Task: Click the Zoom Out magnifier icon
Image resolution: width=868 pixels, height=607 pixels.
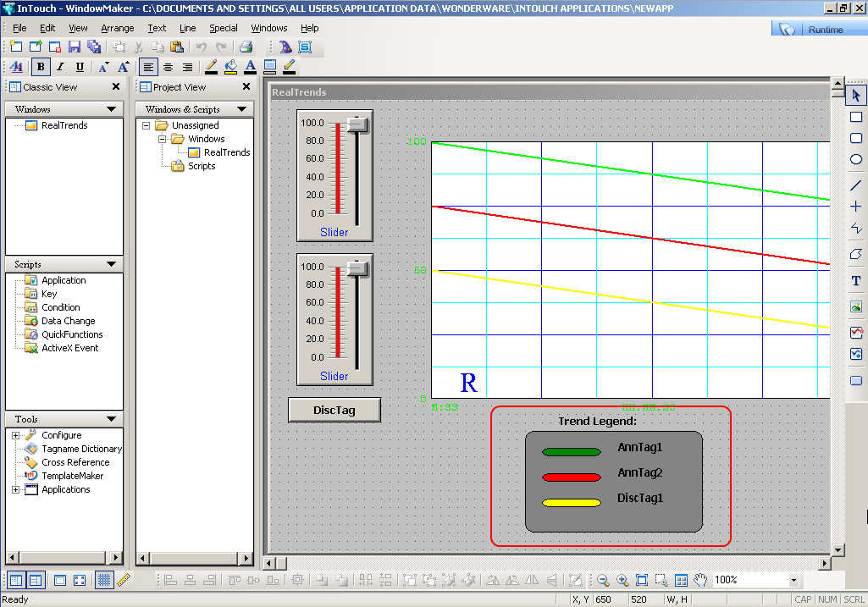Action: point(603,580)
